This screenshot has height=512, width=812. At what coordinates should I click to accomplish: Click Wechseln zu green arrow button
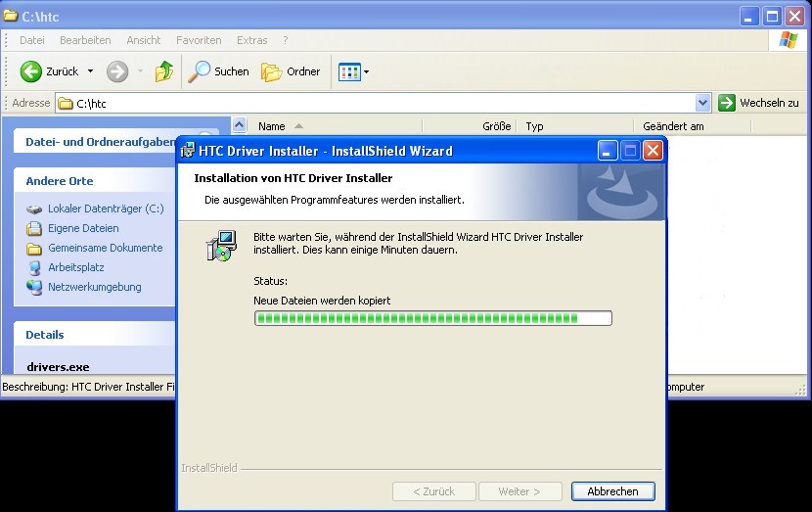coord(758,103)
